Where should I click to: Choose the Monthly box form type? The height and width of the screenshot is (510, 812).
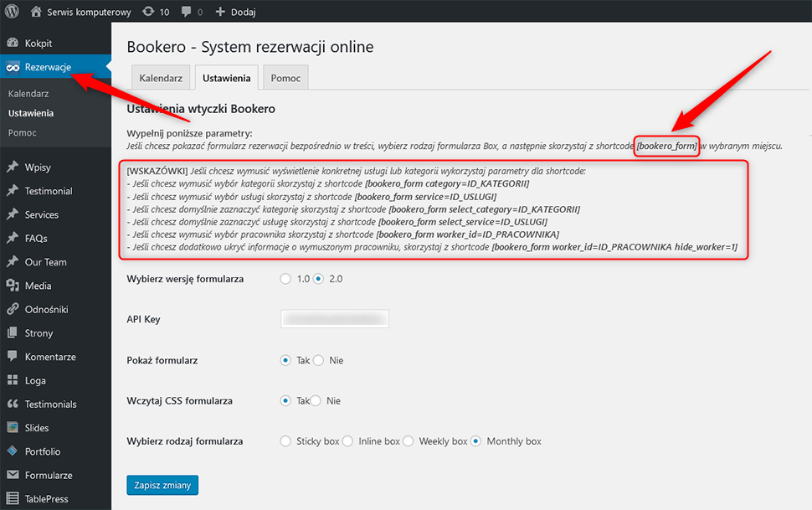(x=476, y=441)
